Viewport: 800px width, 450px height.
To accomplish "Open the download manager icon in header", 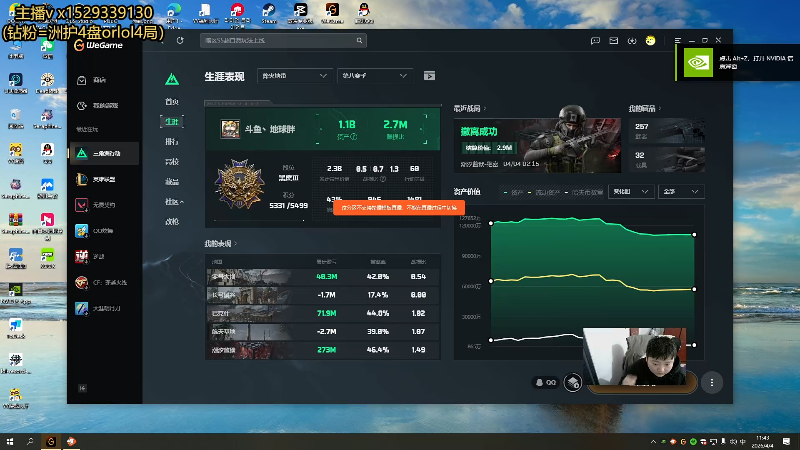I will tap(632, 40).
